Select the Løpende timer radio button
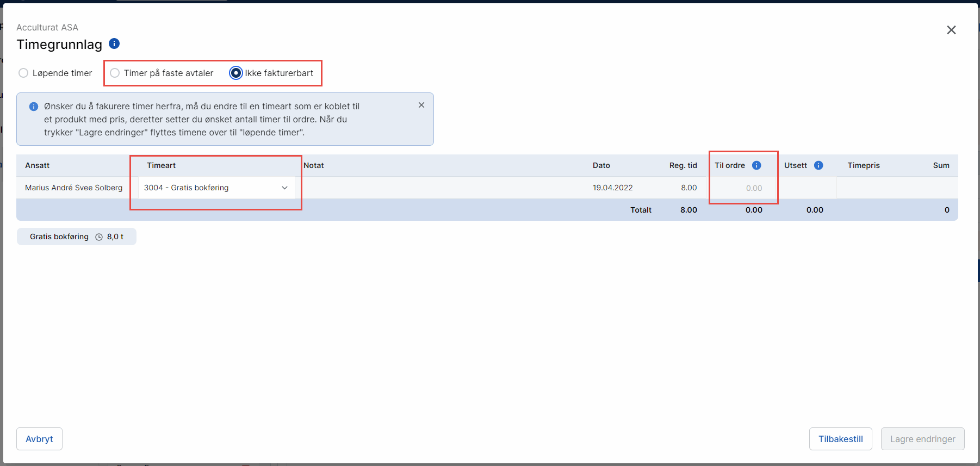This screenshot has width=980, height=466. click(23, 73)
